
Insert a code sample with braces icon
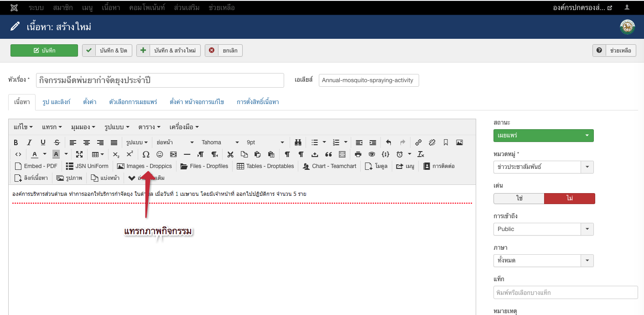pyautogui.click(x=385, y=154)
